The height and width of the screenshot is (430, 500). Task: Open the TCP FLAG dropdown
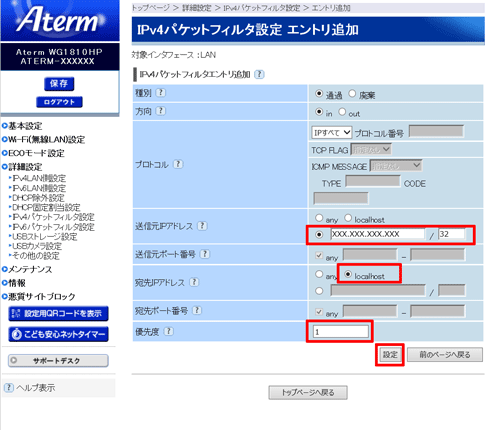(x=371, y=150)
